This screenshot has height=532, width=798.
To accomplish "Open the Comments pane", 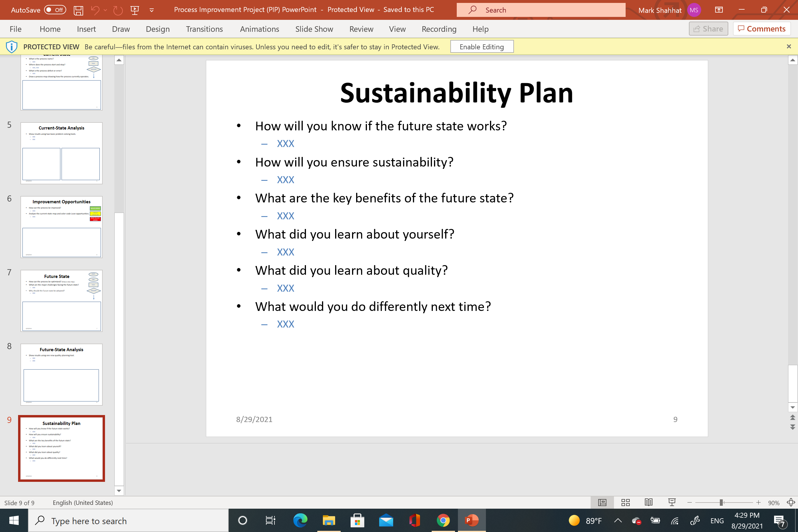I will click(x=761, y=29).
